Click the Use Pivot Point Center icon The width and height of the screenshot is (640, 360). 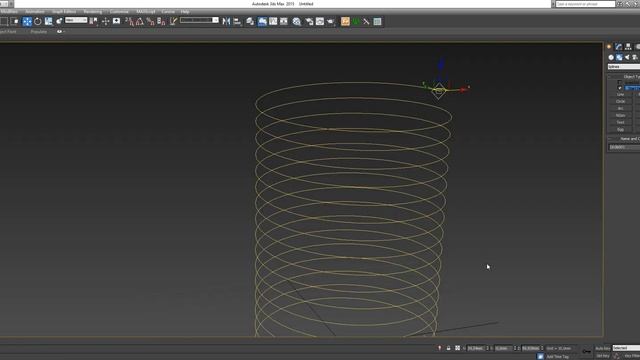tap(94, 21)
